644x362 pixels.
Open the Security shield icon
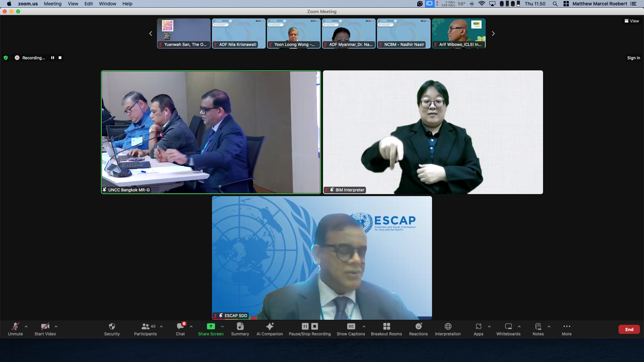pos(112,326)
